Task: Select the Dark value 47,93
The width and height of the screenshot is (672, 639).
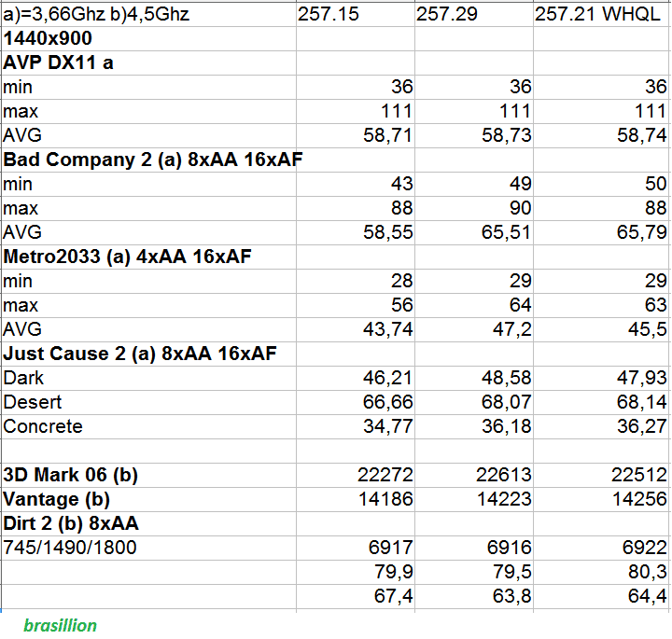Action: tap(602, 378)
